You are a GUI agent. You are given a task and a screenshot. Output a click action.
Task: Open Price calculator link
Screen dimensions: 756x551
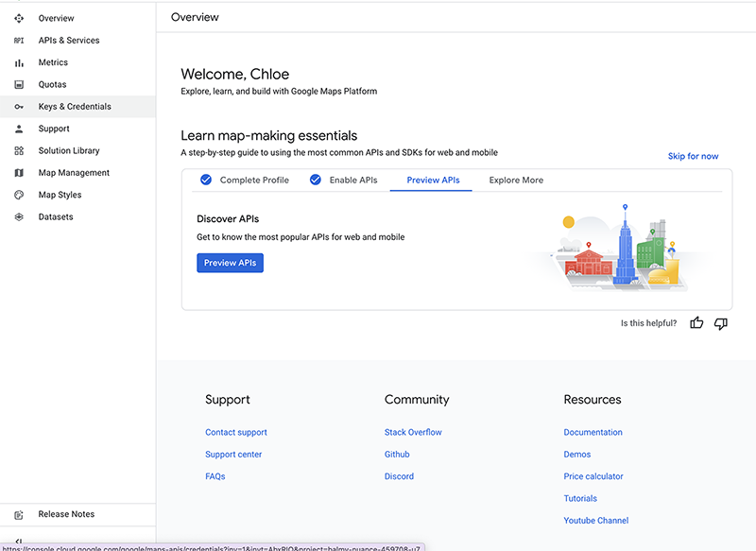click(x=593, y=476)
